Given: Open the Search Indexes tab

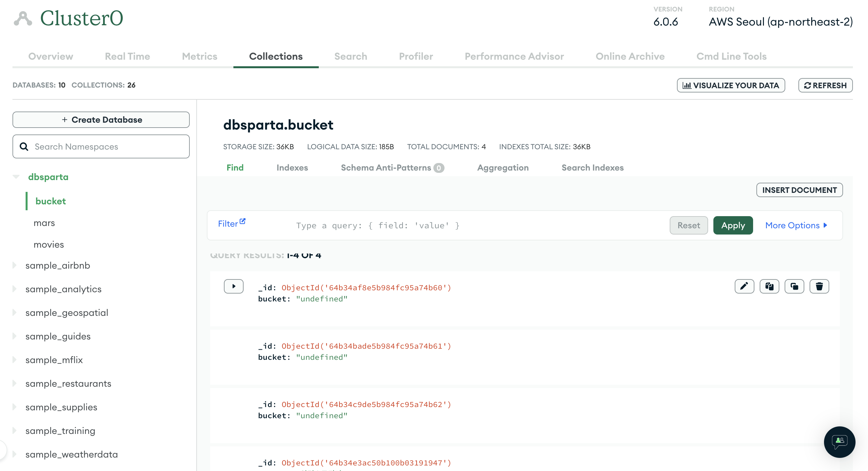Looking at the screenshot, I should 592,168.
